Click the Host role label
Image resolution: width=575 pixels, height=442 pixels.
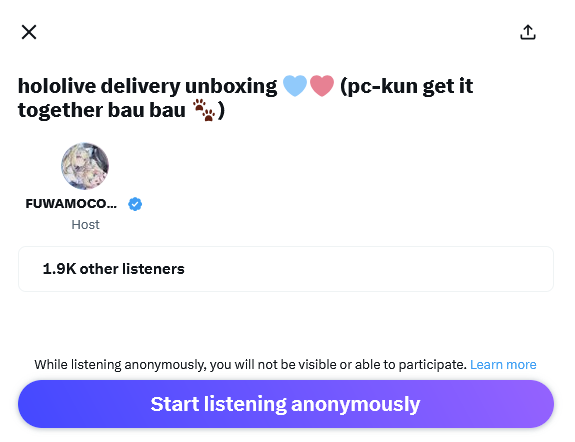(x=85, y=224)
